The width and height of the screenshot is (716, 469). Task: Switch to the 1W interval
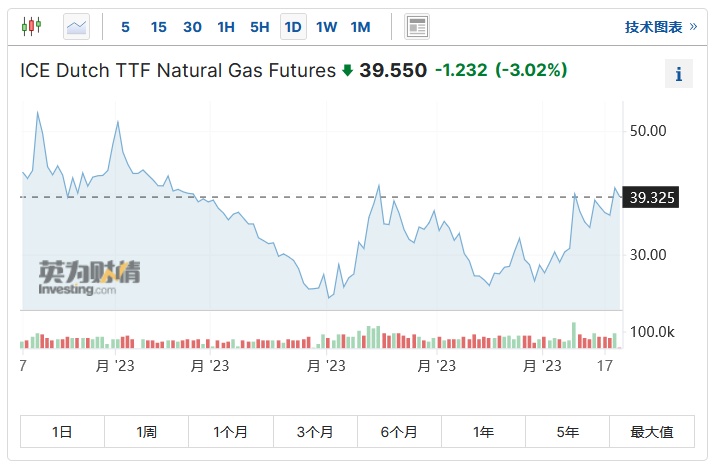327,27
